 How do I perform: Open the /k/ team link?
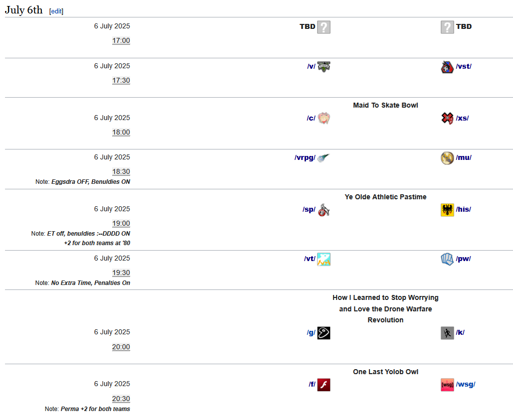pyautogui.click(x=460, y=332)
